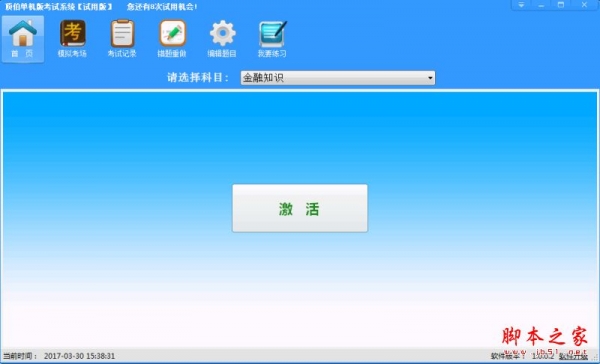
Task: Click the 您还有8次试用机会 trial notice text
Action: coord(162,7)
